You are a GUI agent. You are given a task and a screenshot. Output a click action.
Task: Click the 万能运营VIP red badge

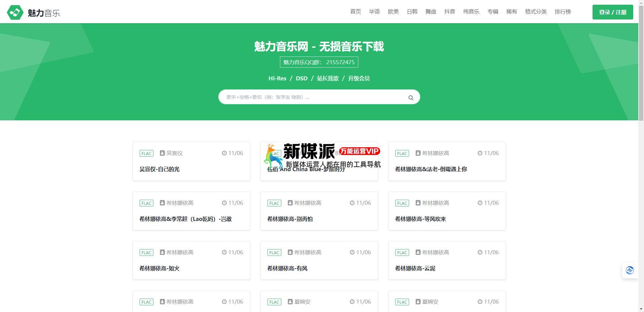(360, 151)
